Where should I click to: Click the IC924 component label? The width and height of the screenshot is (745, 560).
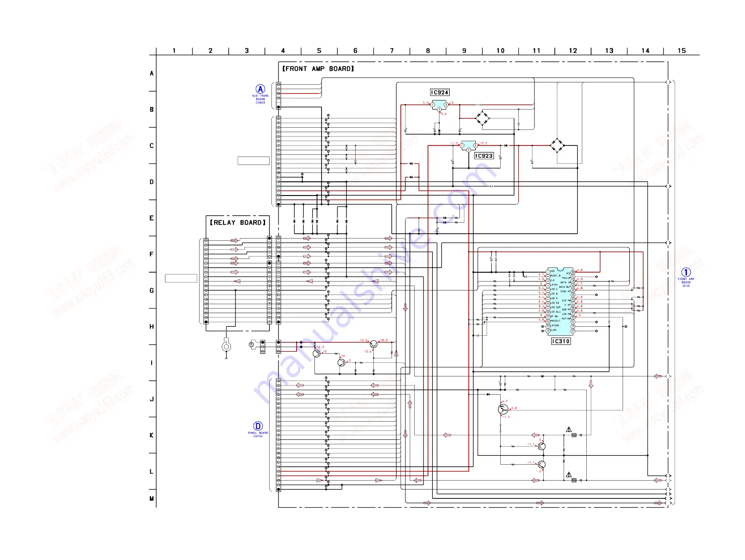439,92
